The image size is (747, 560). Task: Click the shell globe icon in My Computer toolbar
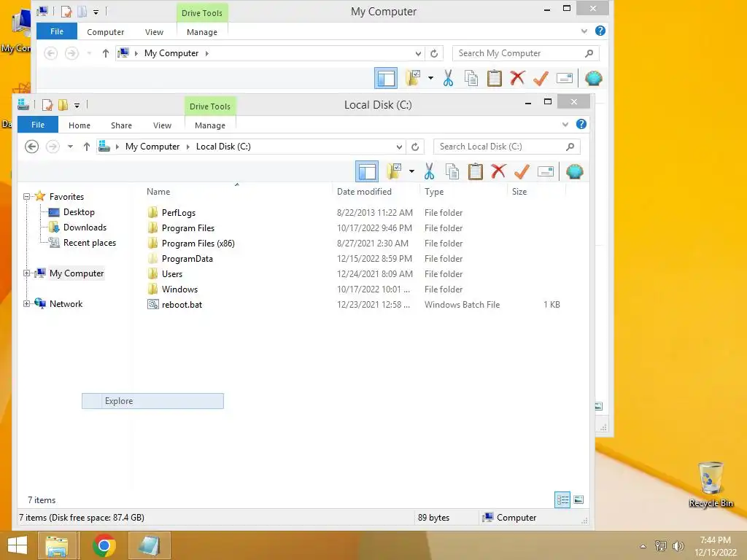click(x=594, y=78)
